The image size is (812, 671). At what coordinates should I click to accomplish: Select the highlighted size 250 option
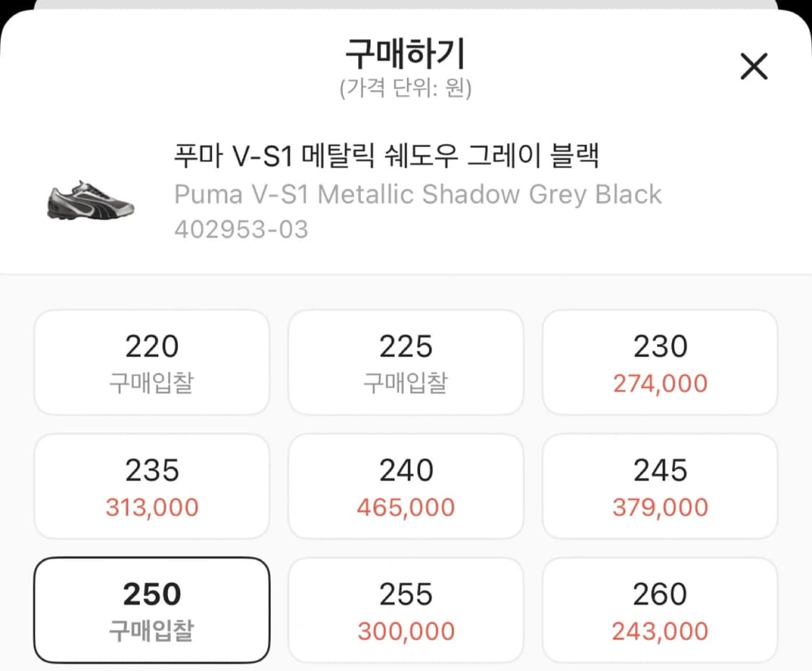point(151,610)
